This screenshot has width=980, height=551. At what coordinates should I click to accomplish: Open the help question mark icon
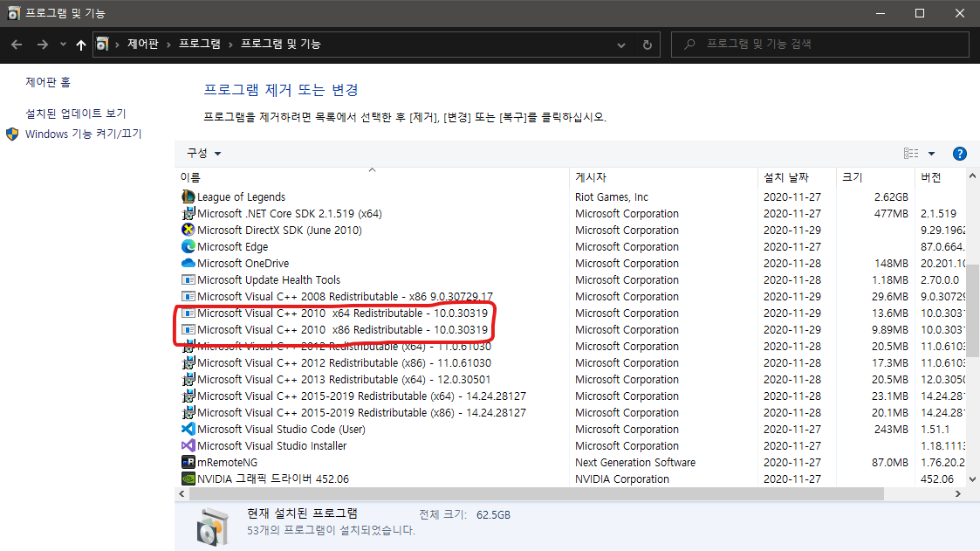(959, 153)
